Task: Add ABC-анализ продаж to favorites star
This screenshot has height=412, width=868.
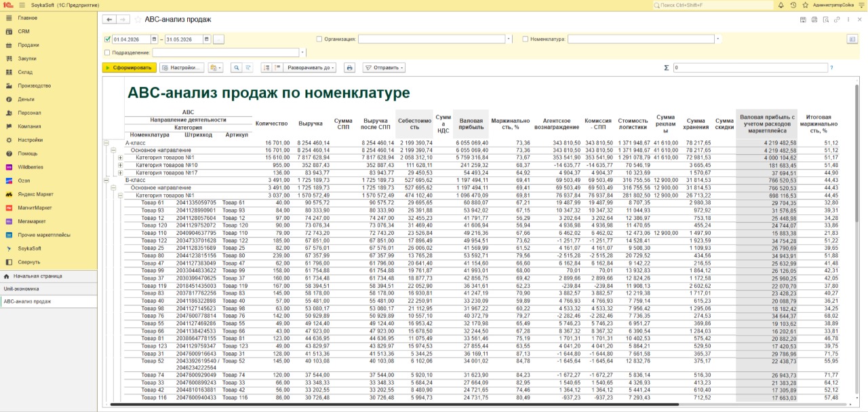Action: click(138, 20)
